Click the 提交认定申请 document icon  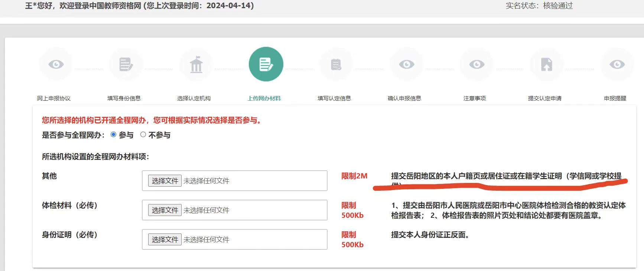546,64
